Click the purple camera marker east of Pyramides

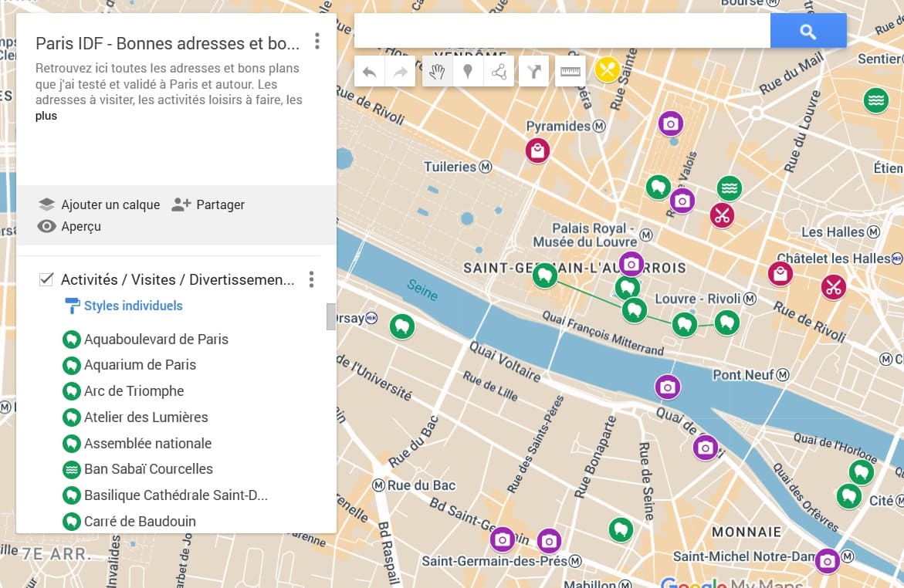[671, 123]
